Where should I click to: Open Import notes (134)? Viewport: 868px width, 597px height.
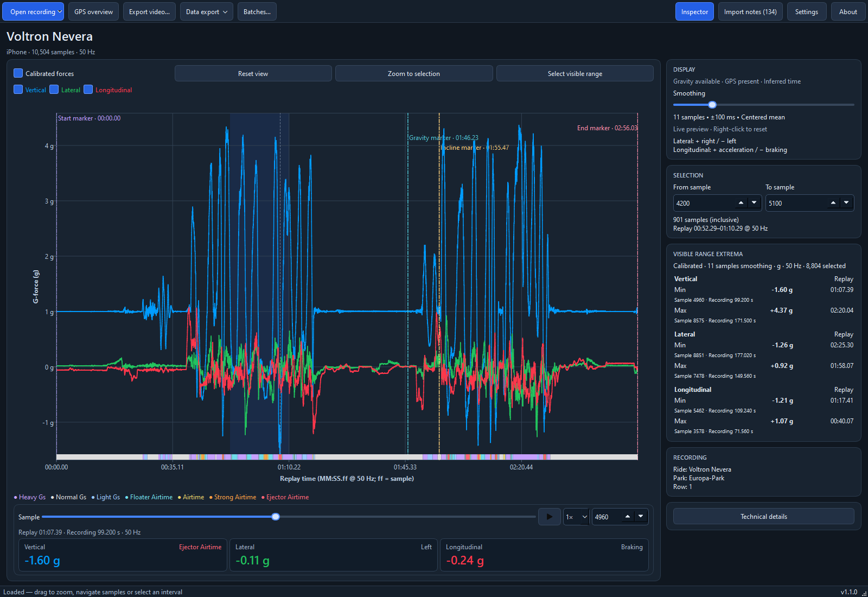750,12
